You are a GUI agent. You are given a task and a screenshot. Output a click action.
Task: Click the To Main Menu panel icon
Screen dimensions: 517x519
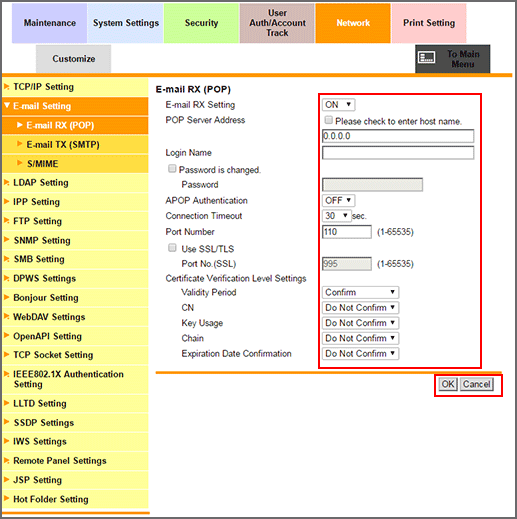[427, 58]
